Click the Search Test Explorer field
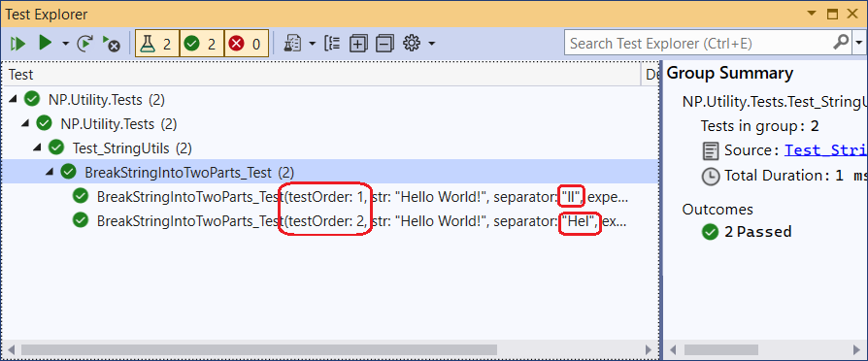 point(699,44)
